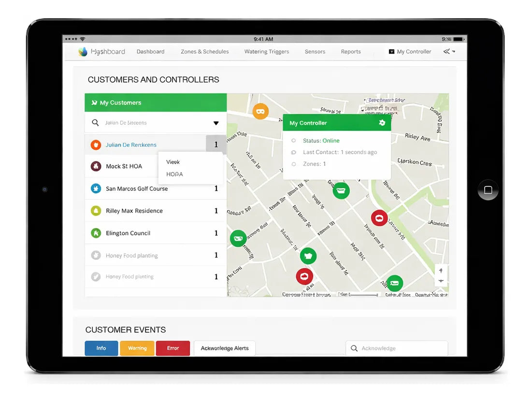Open My Controller in the navigation bar

click(410, 52)
